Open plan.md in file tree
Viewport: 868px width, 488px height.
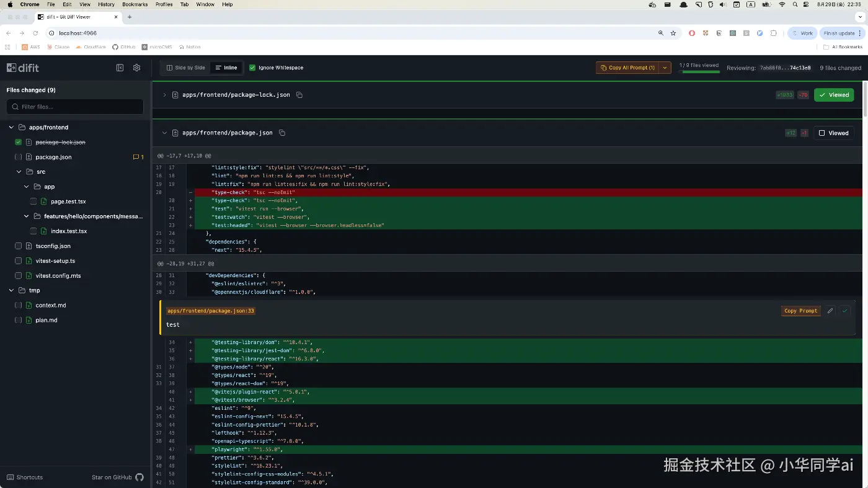pos(46,320)
